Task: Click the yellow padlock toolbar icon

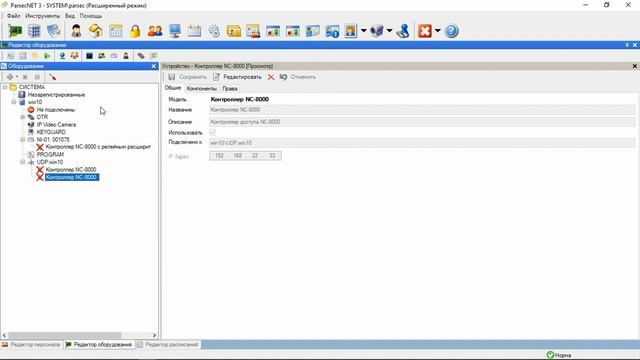Action: click(x=135, y=31)
